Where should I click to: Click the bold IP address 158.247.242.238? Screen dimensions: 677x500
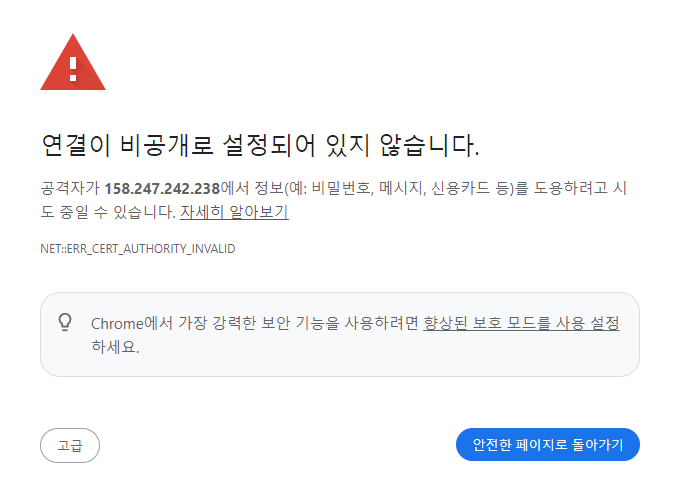162,189
